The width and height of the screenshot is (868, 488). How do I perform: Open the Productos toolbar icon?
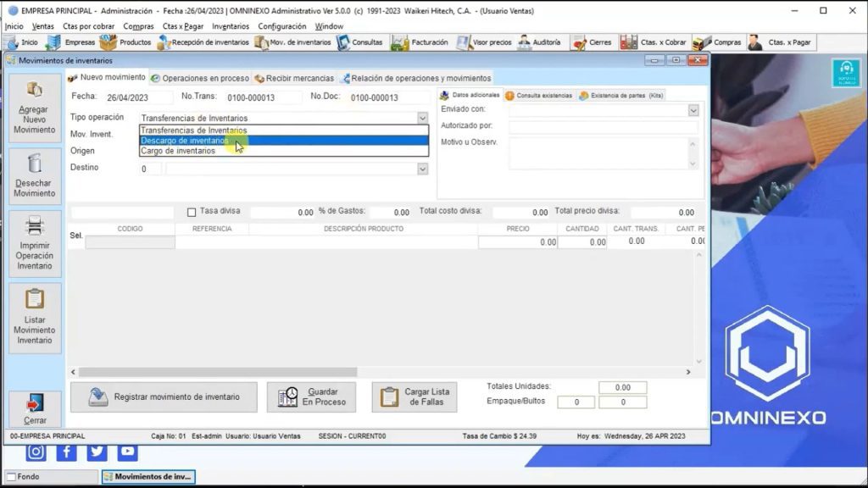coord(125,42)
